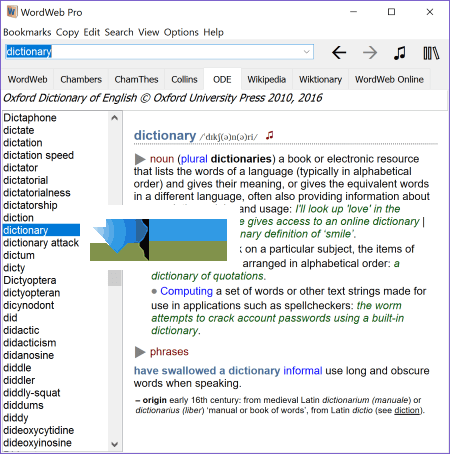Select the ODE tab
Viewport: 450px width, 454px height.
pos(222,79)
